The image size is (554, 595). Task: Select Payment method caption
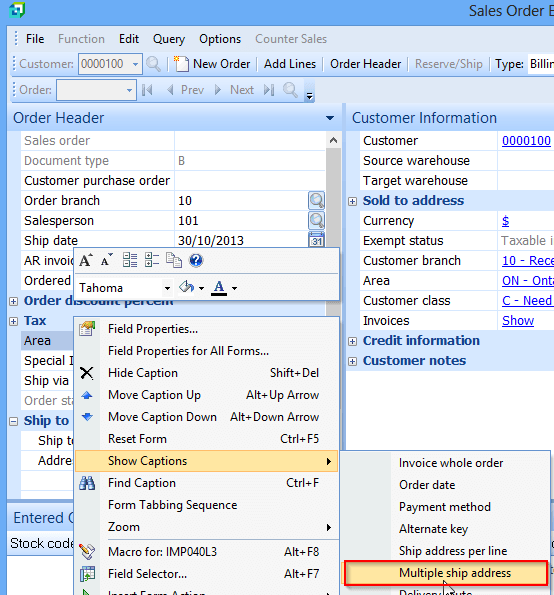(x=446, y=507)
